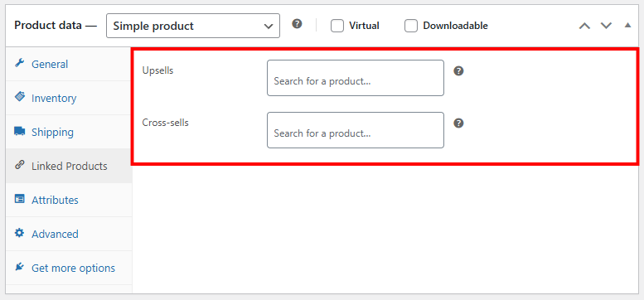Screen dimensions: 644x300
Task: Click the Cross-sells product search field
Action: (x=356, y=130)
